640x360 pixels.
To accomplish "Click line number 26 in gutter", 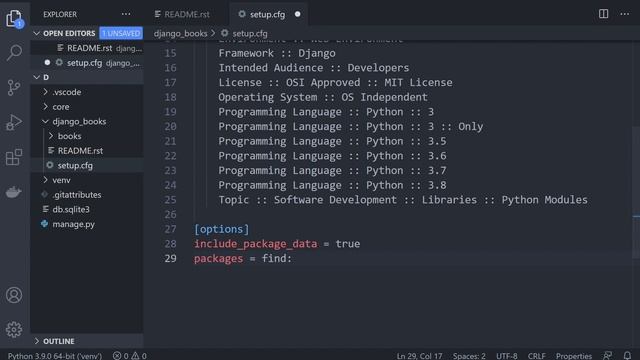I will pos(171,214).
